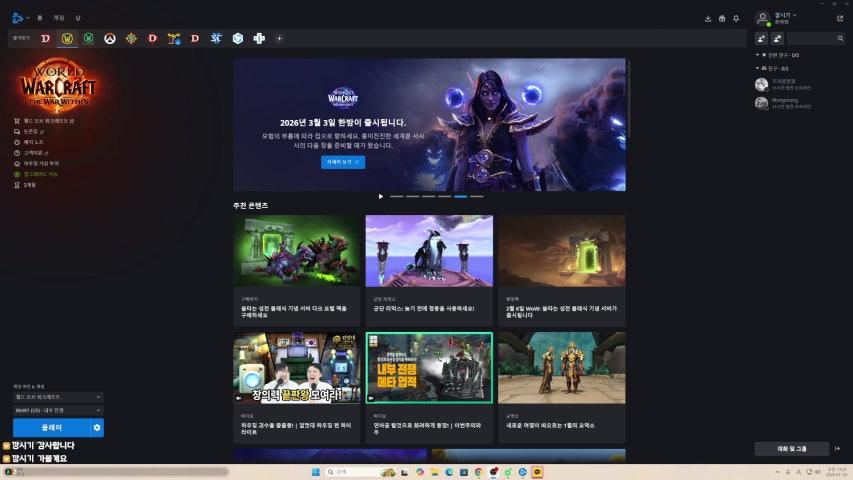The height and width of the screenshot is (480, 853).
Task: Play or pause the banner carousel
Action: tap(380, 196)
